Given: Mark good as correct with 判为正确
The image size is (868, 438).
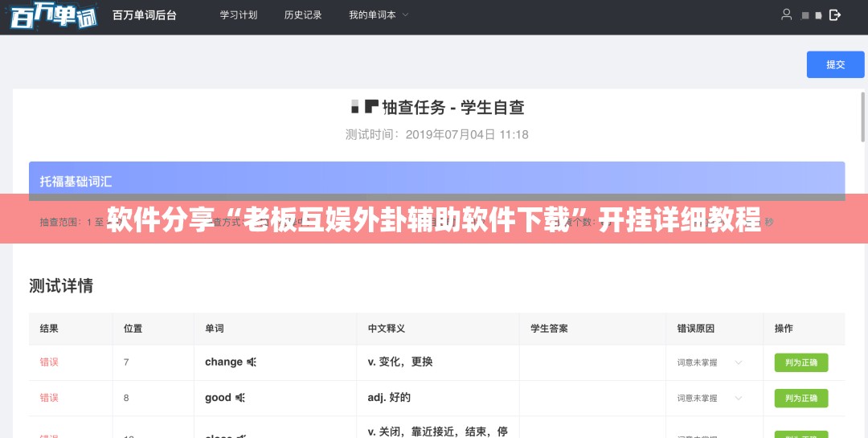Looking at the screenshot, I should [x=801, y=398].
